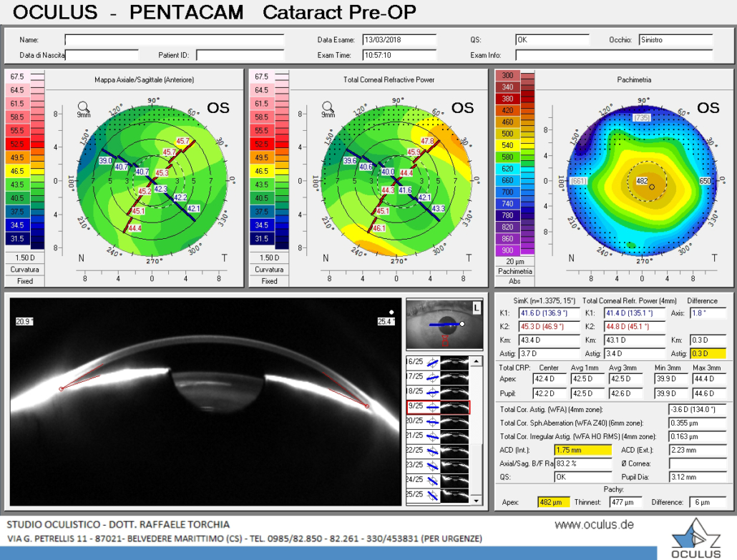The width and height of the screenshot is (737, 560).
Task: Click the 47.8 label on the Total Corneal map
Action: 427,141
